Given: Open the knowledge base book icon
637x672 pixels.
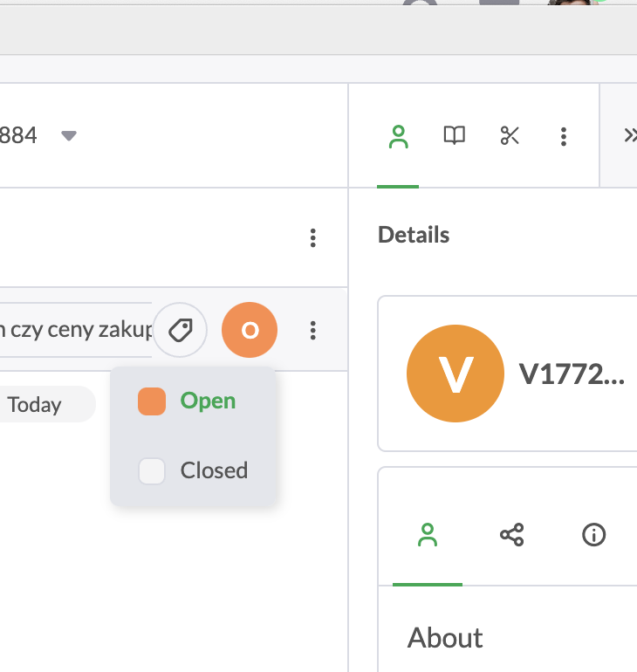Looking at the screenshot, I should pos(454,135).
